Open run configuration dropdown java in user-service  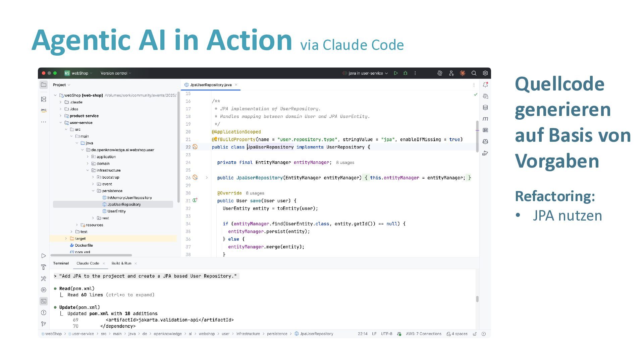click(366, 73)
